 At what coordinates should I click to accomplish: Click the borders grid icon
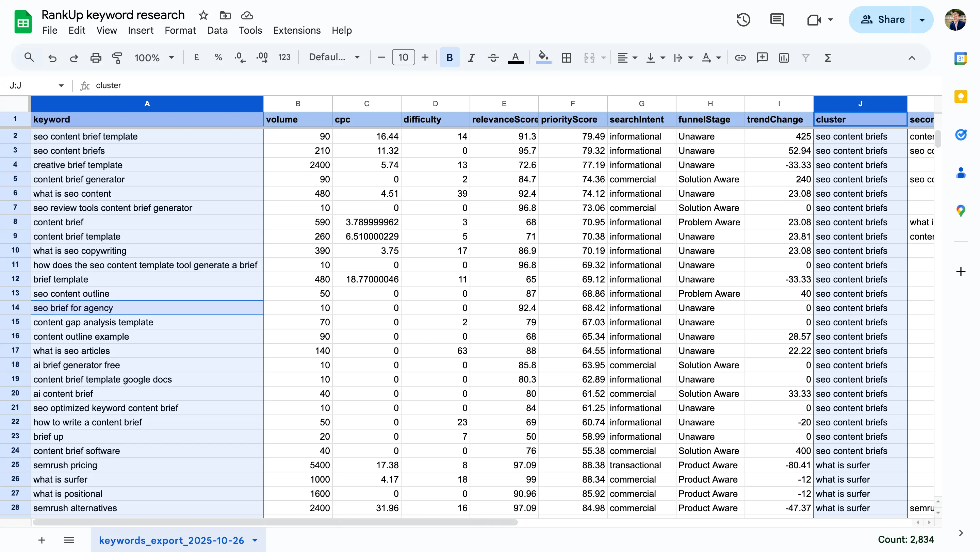(567, 58)
